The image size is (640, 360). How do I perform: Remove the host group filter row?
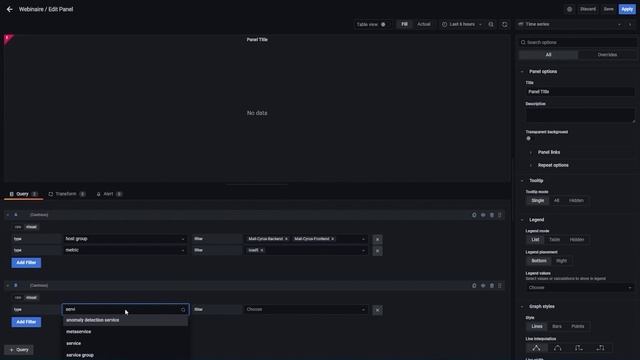click(x=378, y=239)
